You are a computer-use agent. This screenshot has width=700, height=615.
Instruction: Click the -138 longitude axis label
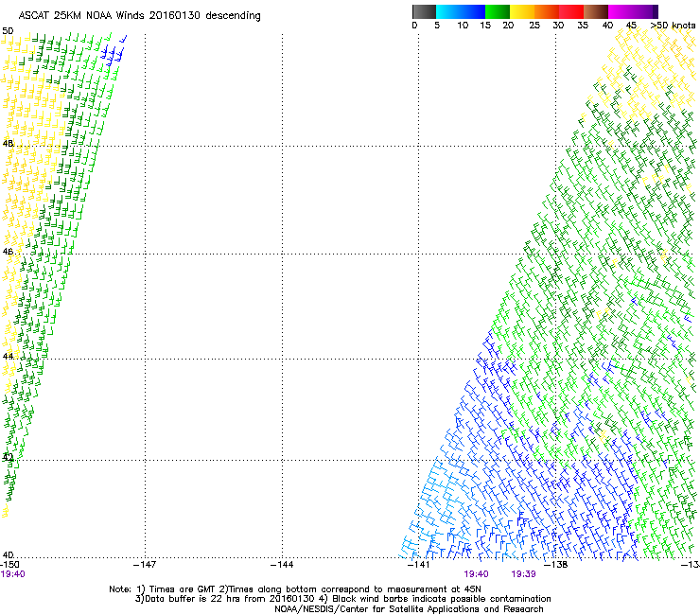point(556,565)
